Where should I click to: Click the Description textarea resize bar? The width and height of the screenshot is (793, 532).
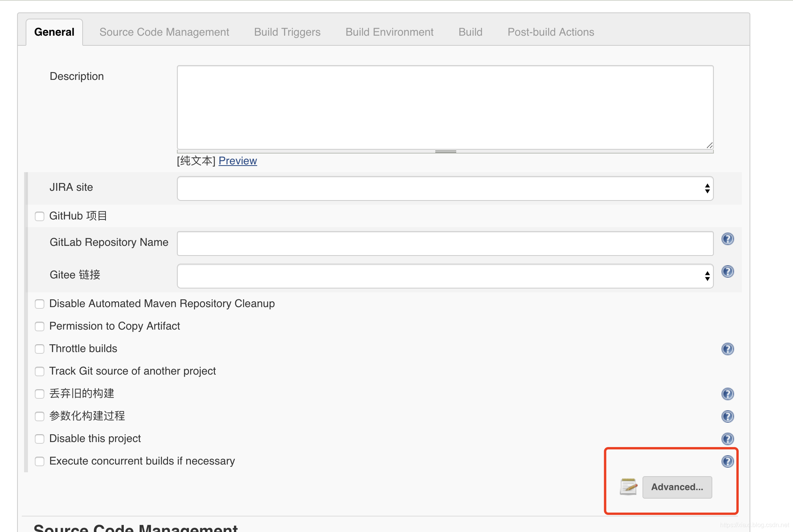click(445, 152)
